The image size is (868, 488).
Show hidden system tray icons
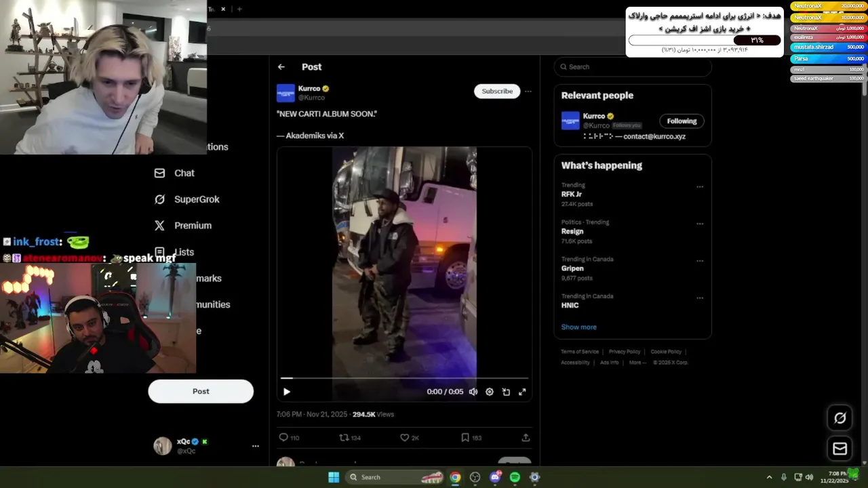(769, 477)
